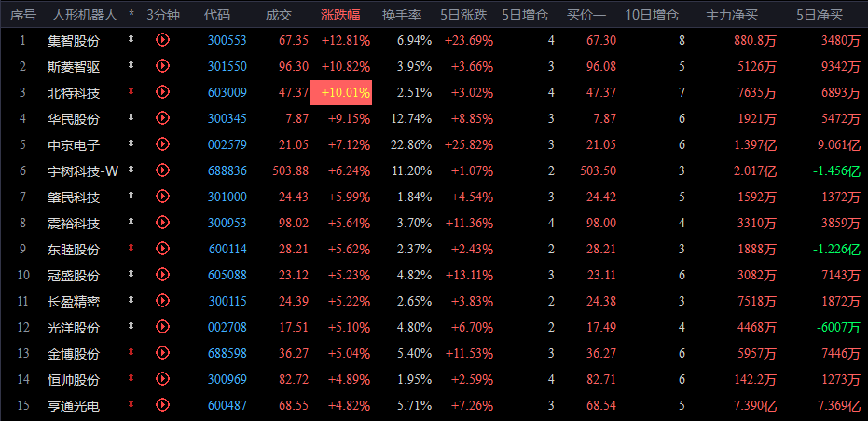
Task: Open 3-minute play icon for 宇树科技-W
Action: point(162,170)
